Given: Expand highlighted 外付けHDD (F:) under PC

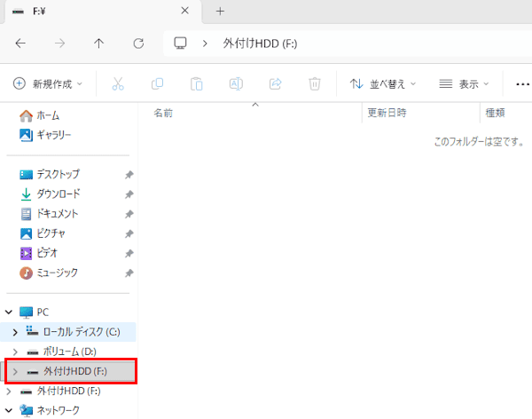Looking at the screenshot, I should pos(15,371).
